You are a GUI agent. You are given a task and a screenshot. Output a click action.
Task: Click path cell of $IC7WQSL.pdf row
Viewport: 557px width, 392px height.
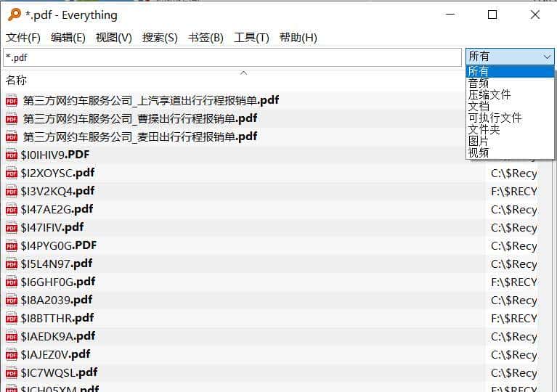[x=513, y=373]
